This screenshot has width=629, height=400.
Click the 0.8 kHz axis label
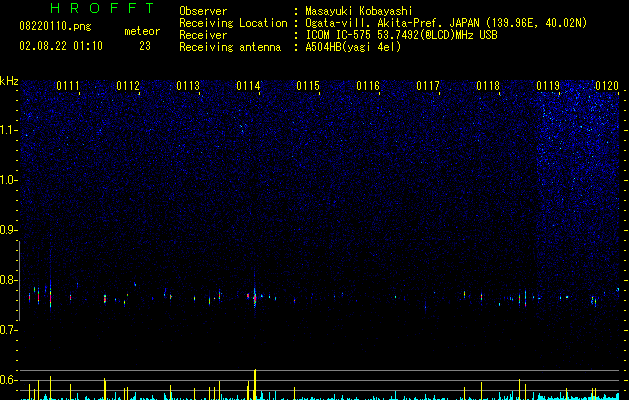click(8, 280)
